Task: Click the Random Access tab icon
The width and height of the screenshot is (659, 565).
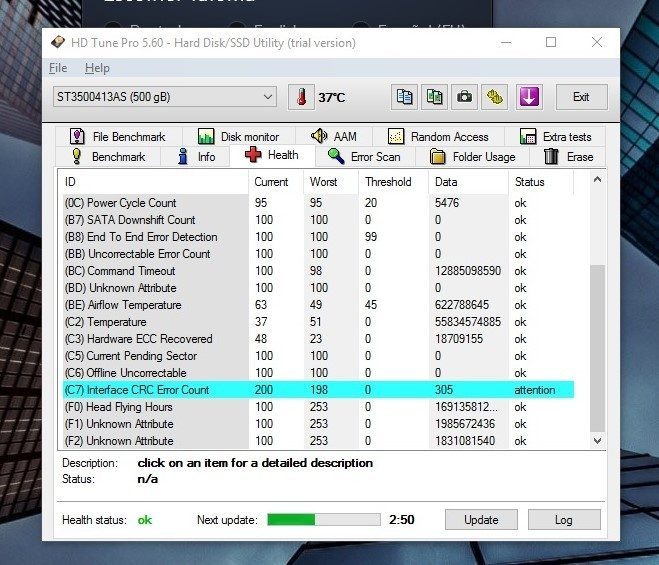Action: coord(395,136)
